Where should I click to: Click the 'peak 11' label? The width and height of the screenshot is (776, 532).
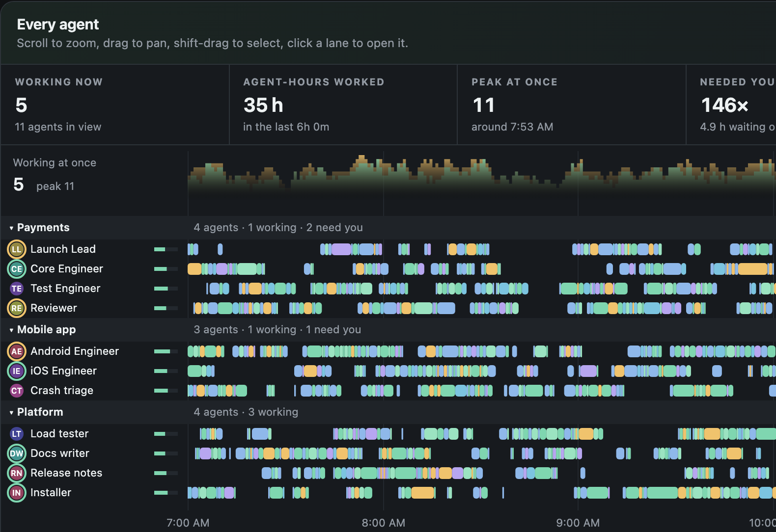[55, 186]
